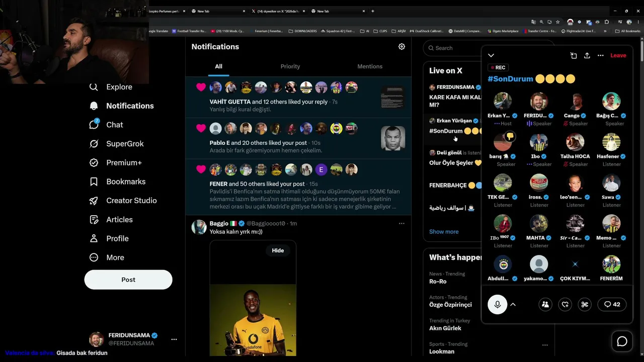Open FERIDUNSAMA account switcher dots
This screenshot has width=644, height=362.
pos(174,339)
